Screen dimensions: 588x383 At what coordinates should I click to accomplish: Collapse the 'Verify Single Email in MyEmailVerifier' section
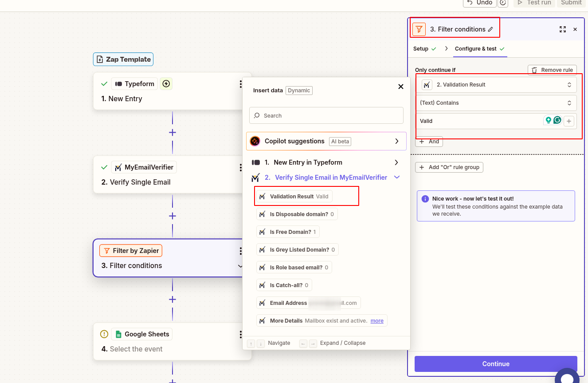click(397, 177)
